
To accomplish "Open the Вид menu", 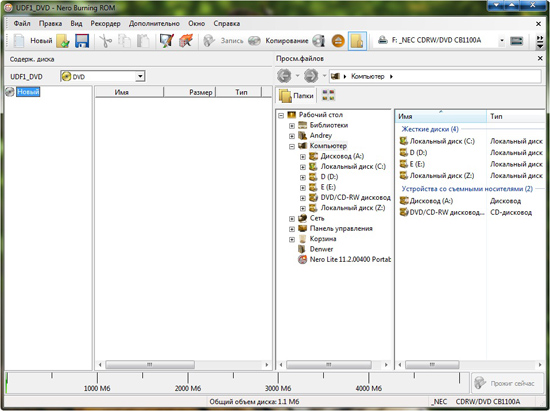I will click(x=76, y=23).
